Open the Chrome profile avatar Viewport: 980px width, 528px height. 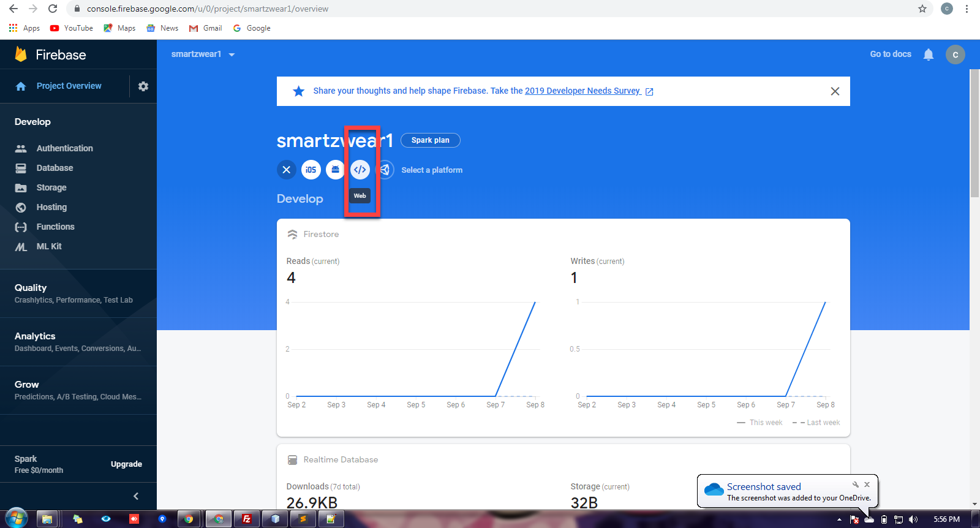click(x=947, y=9)
